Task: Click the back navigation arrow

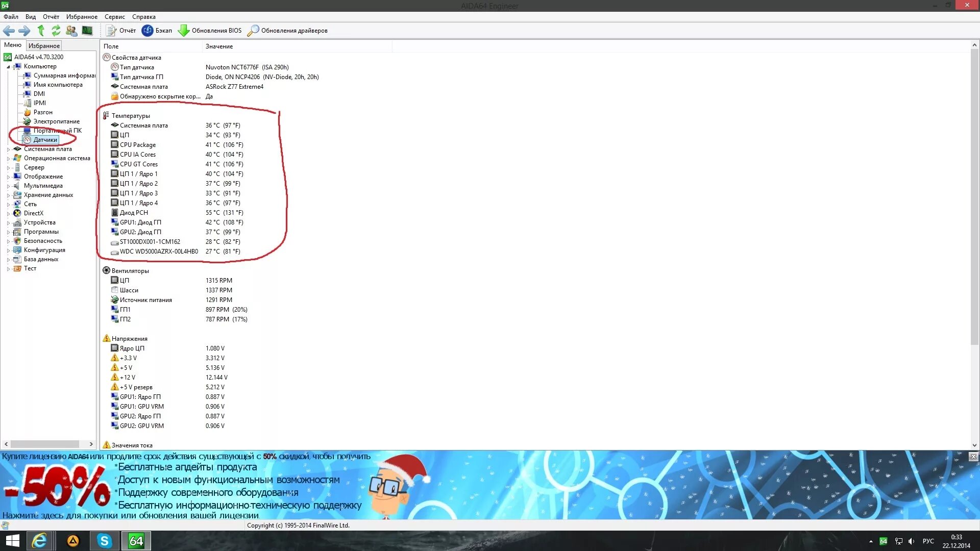Action: coord(9,31)
